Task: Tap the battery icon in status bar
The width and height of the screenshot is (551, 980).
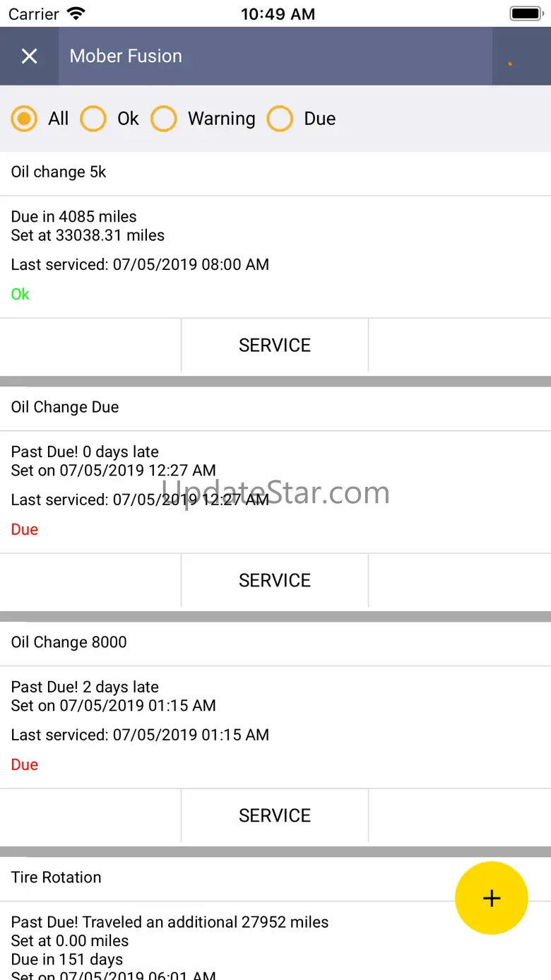Action: 525,13
